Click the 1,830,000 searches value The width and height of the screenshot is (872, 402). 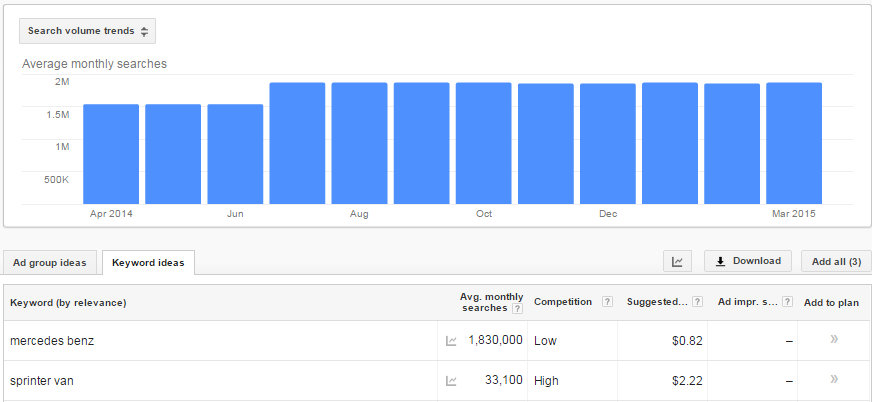(495, 340)
